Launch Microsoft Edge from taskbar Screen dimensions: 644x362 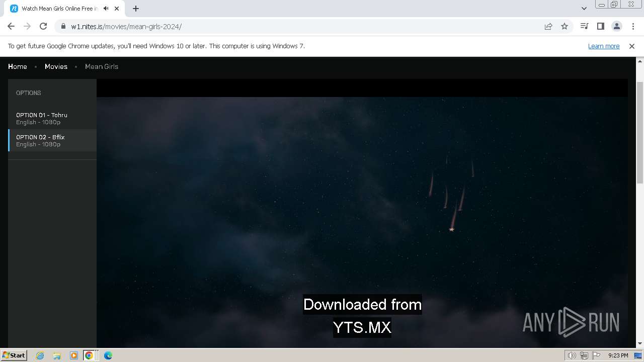[x=108, y=355]
